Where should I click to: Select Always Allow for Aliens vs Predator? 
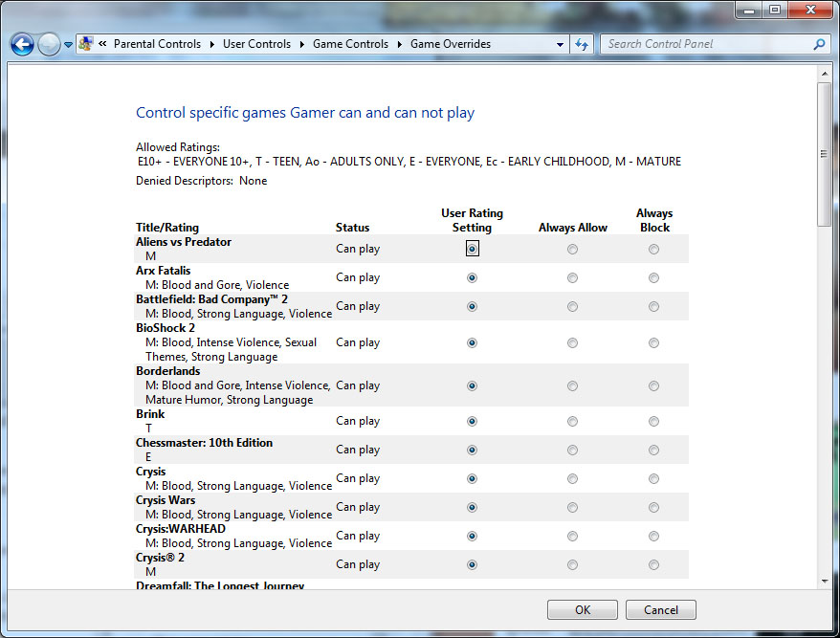coord(573,249)
